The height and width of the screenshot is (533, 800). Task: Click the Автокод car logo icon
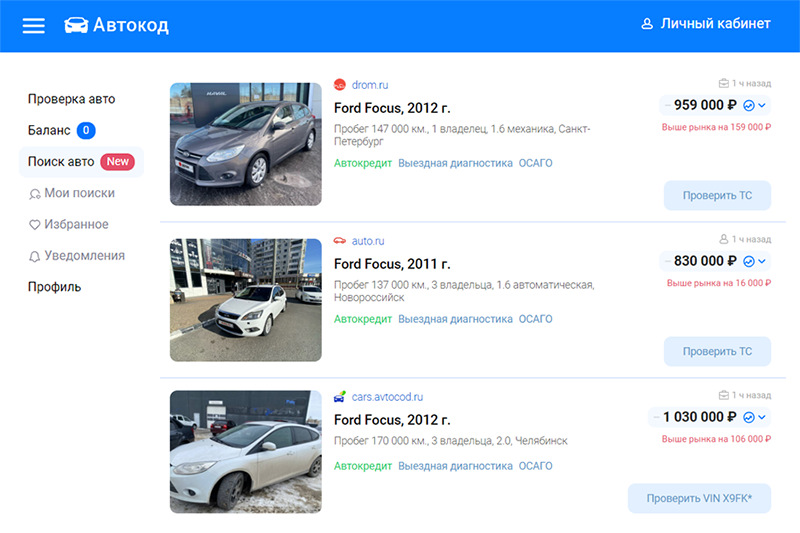[75, 25]
